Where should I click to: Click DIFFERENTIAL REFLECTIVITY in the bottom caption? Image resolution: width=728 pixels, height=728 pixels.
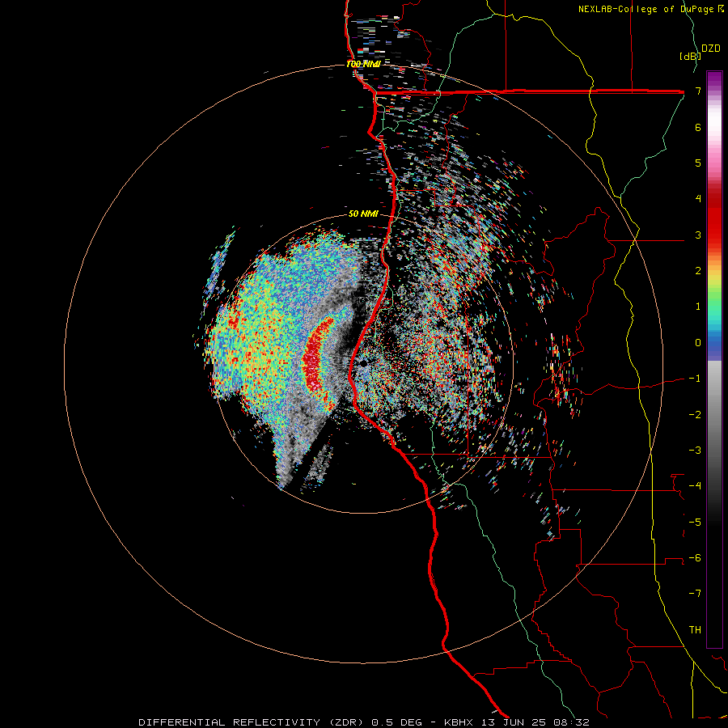230,722
